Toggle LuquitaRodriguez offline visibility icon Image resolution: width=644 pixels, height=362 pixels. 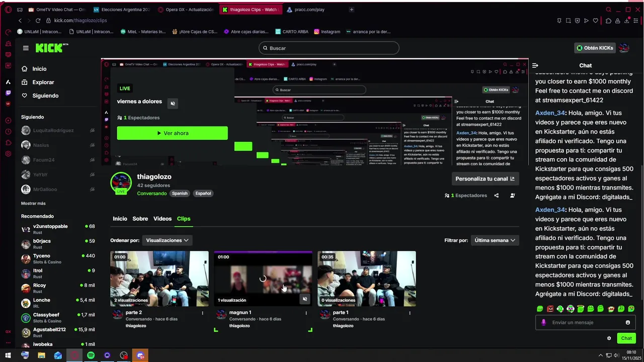[x=92, y=131]
